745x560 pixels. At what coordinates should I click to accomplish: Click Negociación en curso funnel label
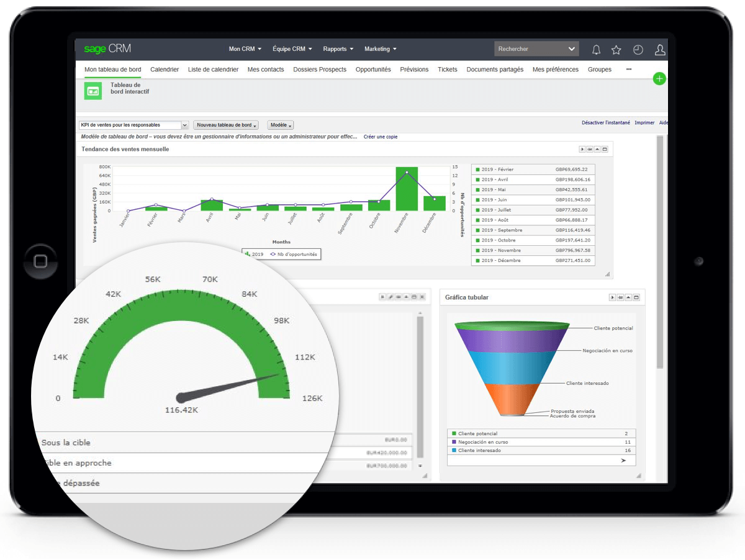click(607, 351)
